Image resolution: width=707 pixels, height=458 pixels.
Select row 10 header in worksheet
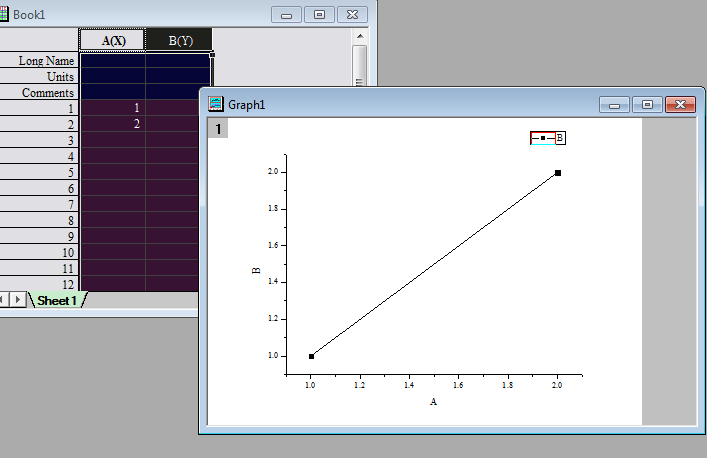pyautogui.click(x=39, y=252)
